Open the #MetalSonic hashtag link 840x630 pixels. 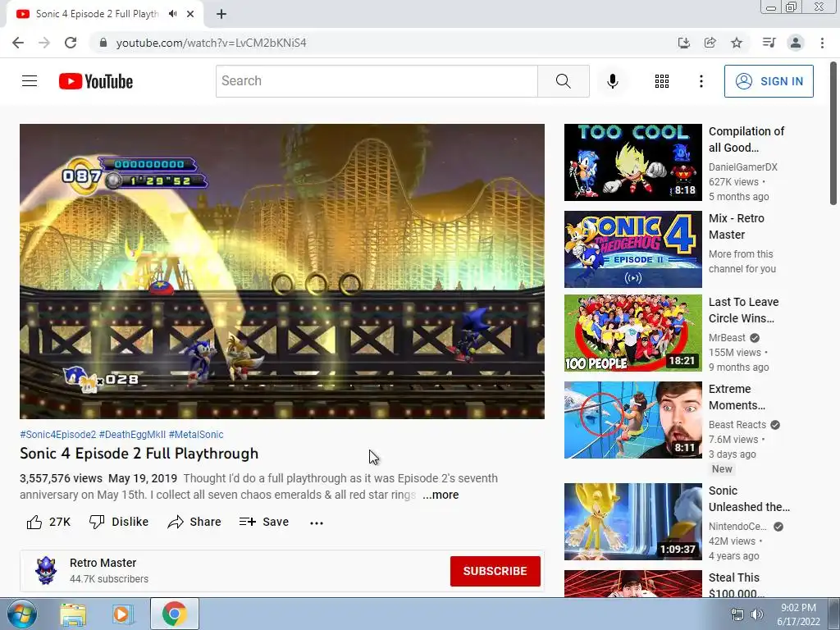pos(196,435)
